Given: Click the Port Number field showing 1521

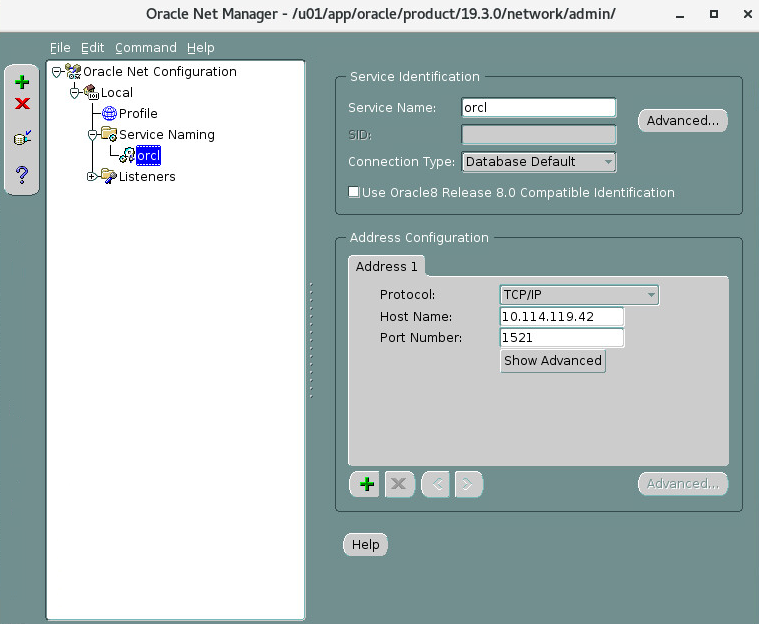Looking at the screenshot, I should tap(562, 337).
